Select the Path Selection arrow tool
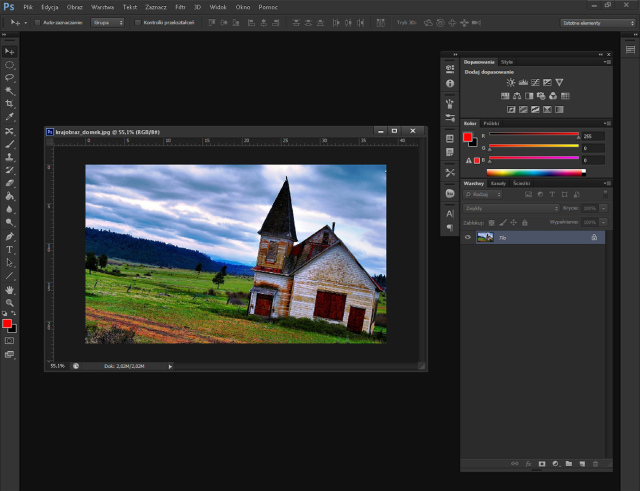This screenshot has width=640, height=491. 9,262
